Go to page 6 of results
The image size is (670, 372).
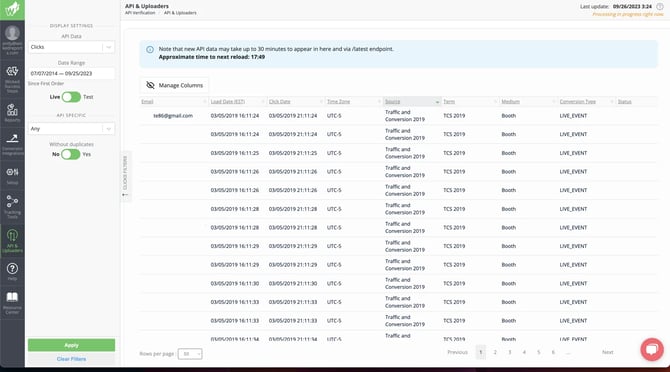point(553,352)
